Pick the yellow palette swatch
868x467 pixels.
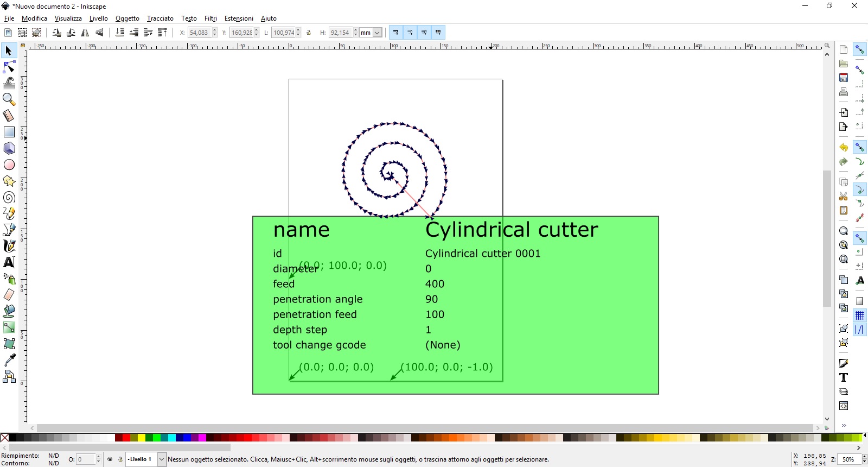coord(142,438)
